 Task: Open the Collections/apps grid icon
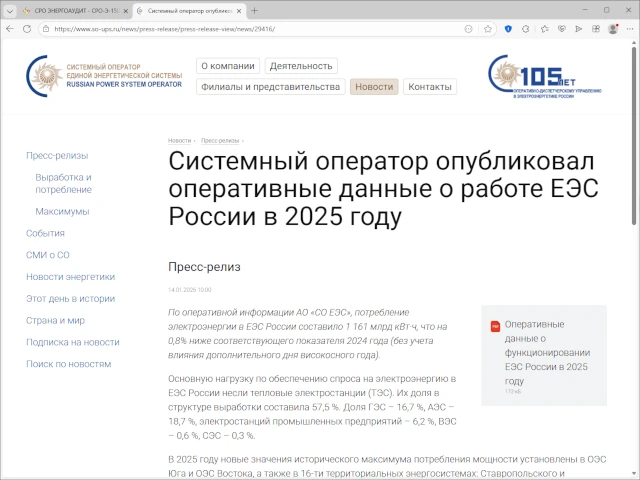click(x=596, y=29)
